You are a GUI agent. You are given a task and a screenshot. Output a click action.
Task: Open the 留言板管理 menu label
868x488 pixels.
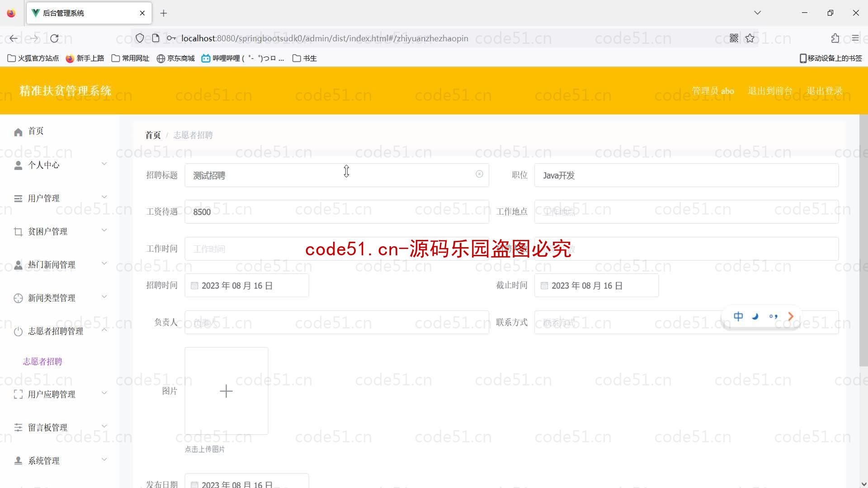point(47,427)
